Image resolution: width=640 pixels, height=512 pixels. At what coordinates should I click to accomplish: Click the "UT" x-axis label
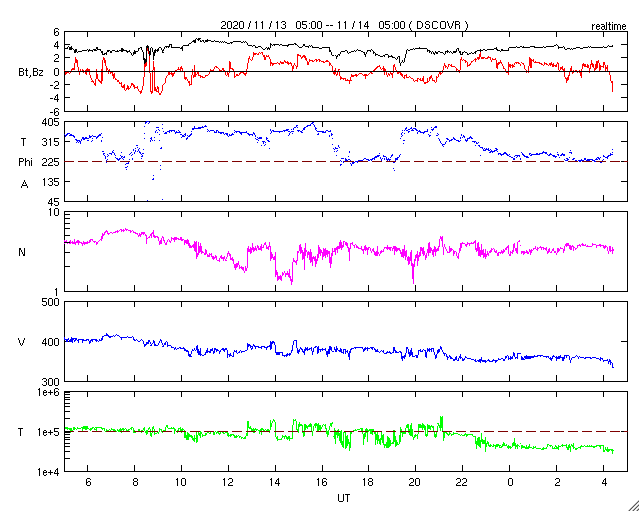(x=344, y=498)
